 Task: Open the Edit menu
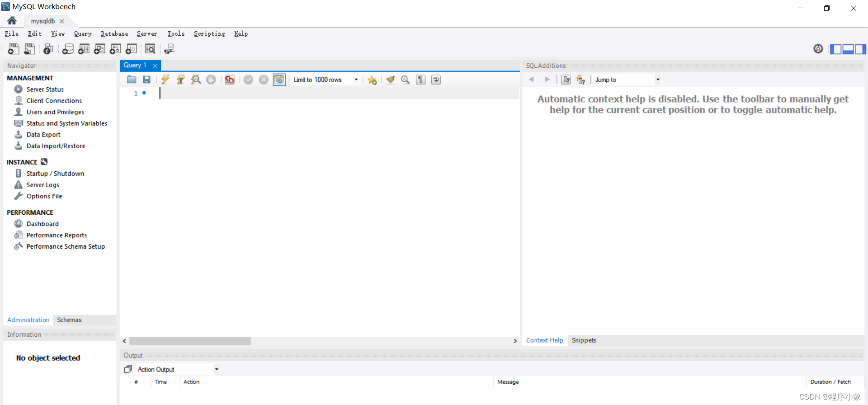[x=35, y=33]
